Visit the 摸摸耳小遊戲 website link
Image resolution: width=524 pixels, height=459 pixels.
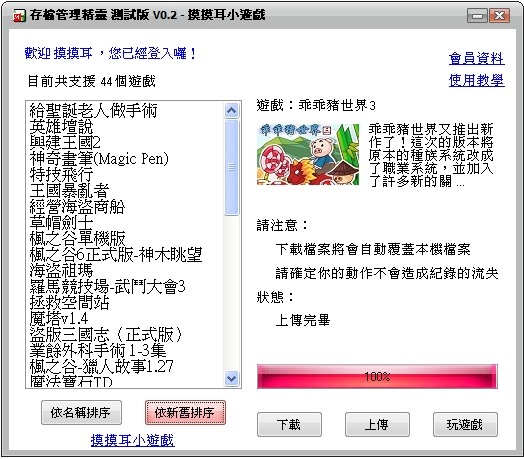click(132, 440)
